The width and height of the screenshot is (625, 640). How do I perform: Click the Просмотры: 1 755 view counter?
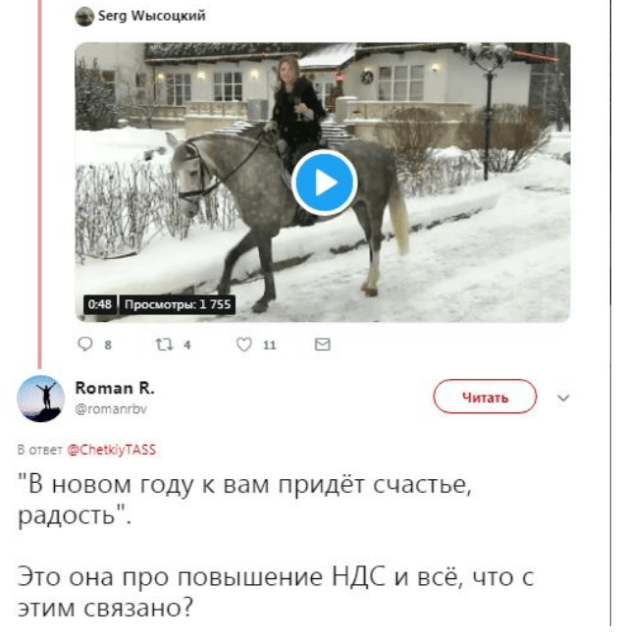tap(178, 304)
